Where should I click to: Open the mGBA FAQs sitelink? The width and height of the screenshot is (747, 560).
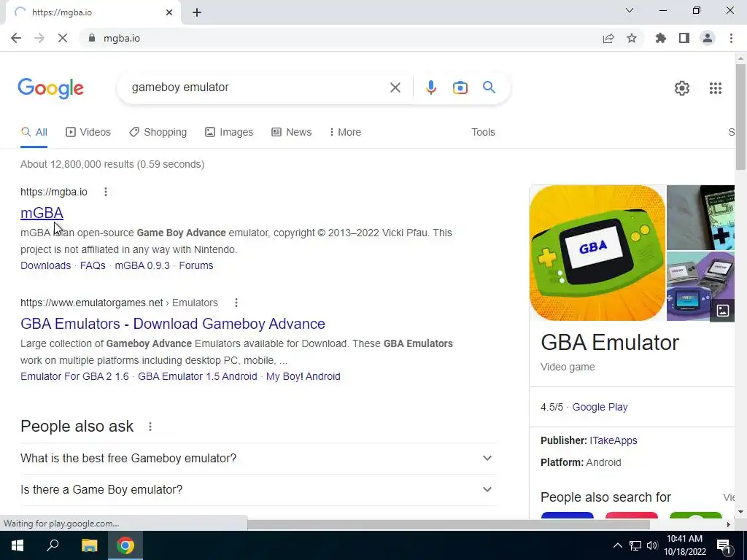coord(93,265)
